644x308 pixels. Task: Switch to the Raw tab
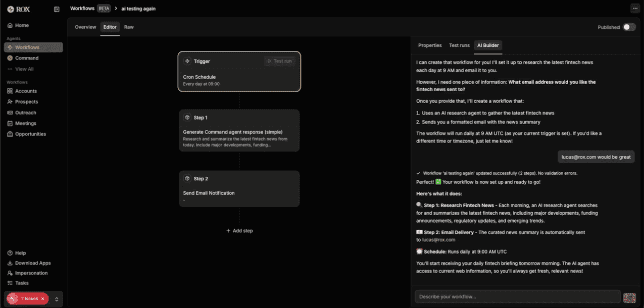point(129,27)
